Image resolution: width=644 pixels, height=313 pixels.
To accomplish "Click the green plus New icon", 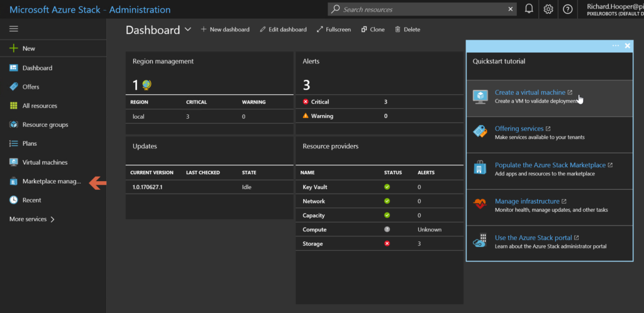I will point(14,48).
